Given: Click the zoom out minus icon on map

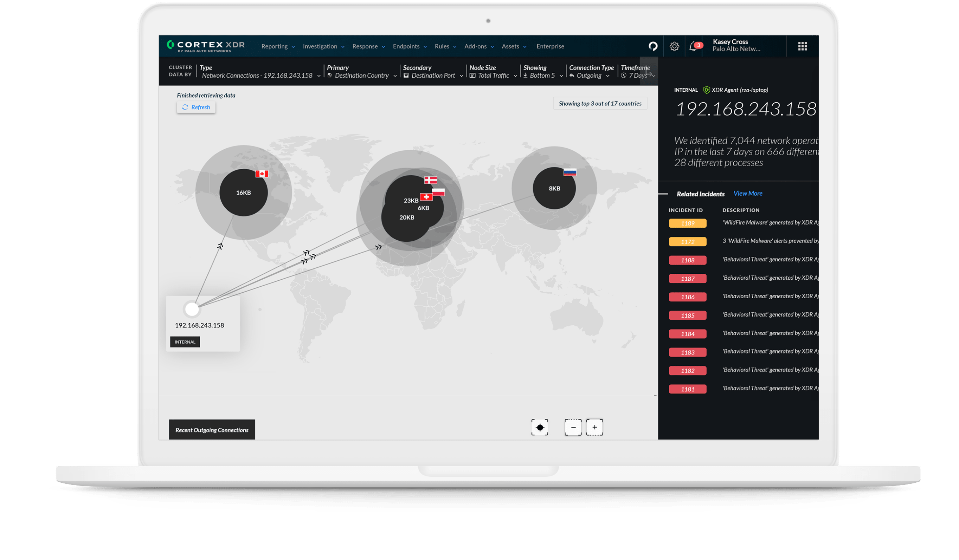Looking at the screenshot, I should tap(573, 427).
